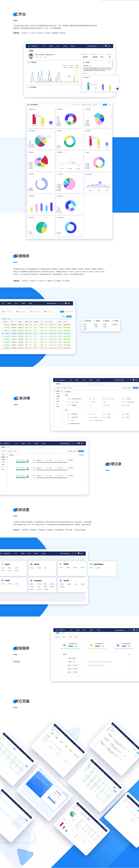Select 工作台 in the 工作台 screenshot navbar
The height and width of the screenshot is (868, 139).
click(x=44, y=46)
